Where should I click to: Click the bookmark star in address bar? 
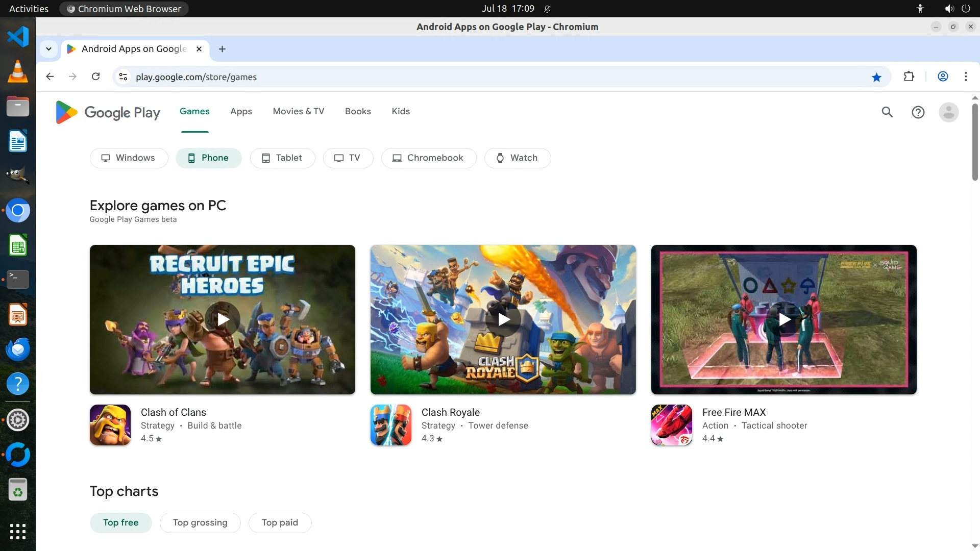coord(876,77)
